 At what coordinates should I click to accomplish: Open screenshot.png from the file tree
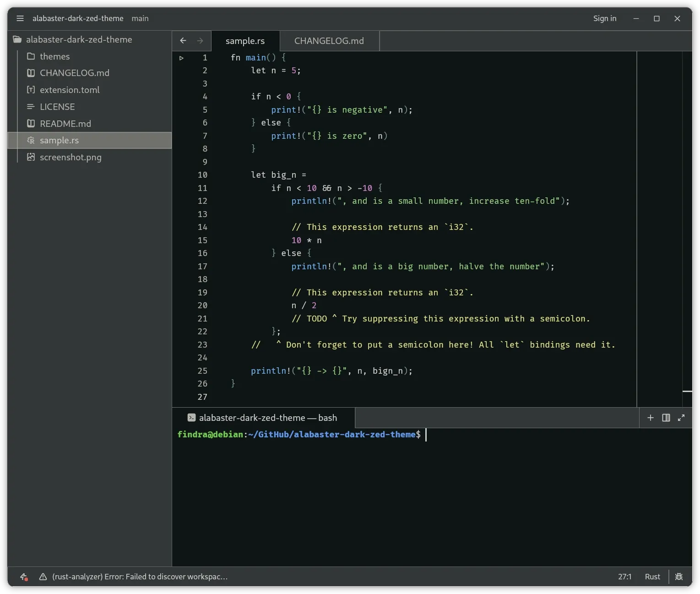pyautogui.click(x=89, y=157)
